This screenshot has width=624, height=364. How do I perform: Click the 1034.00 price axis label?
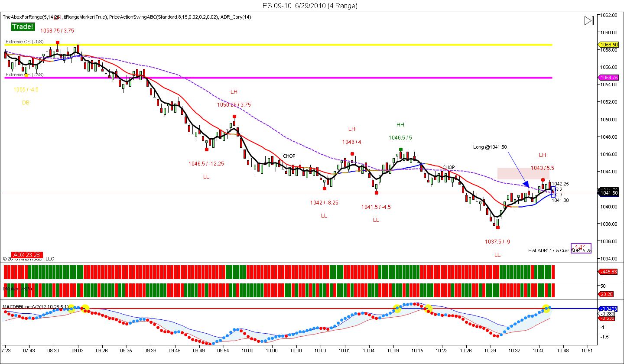click(x=608, y=258)
